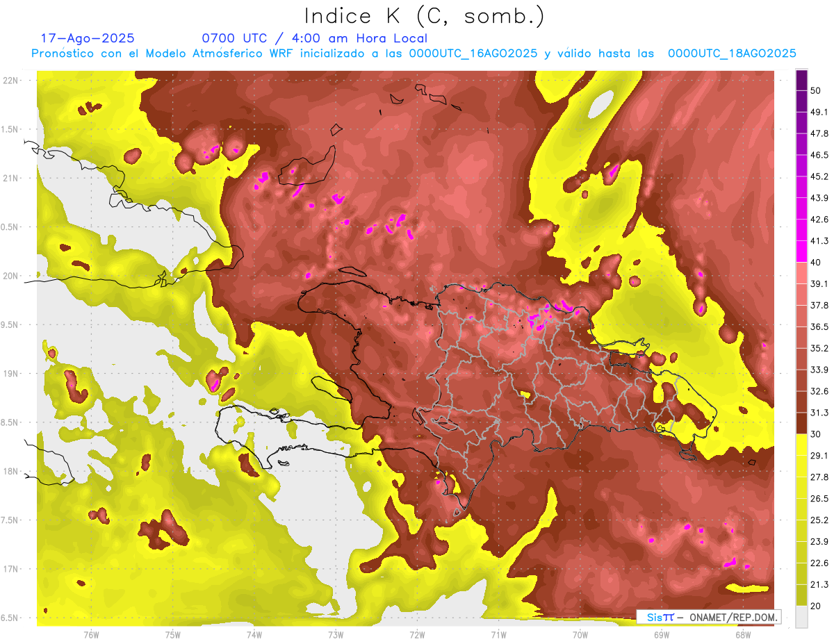Select the '40' color scale value
The height and width of the screenshot is (644, 834).
816,263
